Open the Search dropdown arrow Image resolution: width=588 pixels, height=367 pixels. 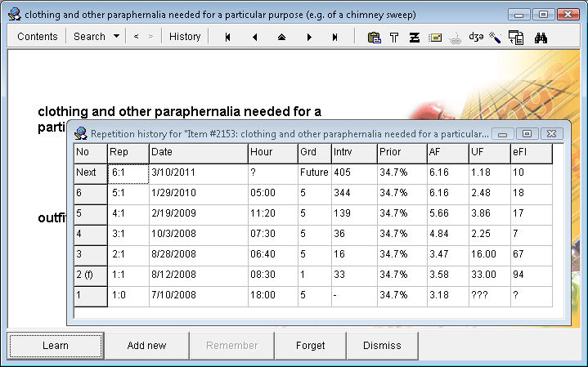pyautogui.click(x=116, y=37)
